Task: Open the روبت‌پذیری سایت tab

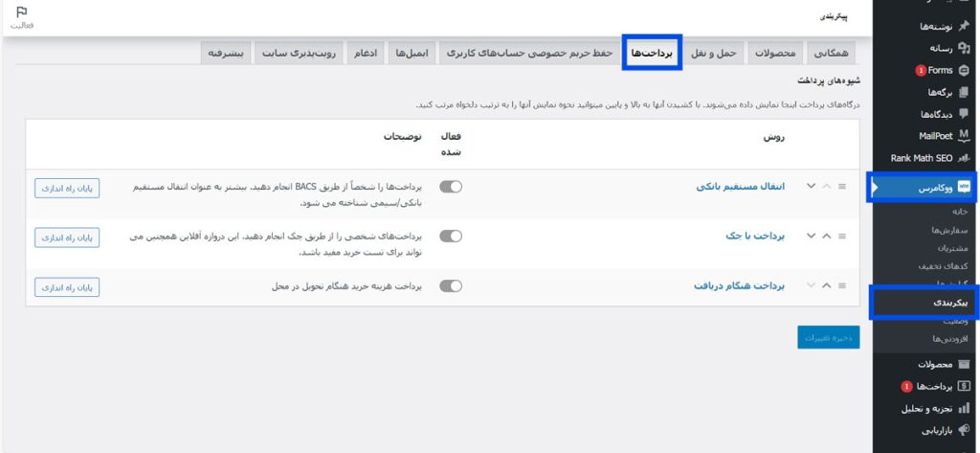Action: click(x=299, y=54)
